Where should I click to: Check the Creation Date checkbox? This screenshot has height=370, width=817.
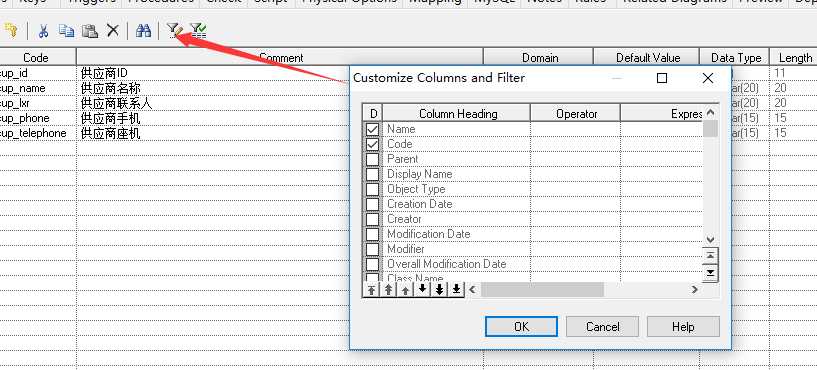(373, 204)
